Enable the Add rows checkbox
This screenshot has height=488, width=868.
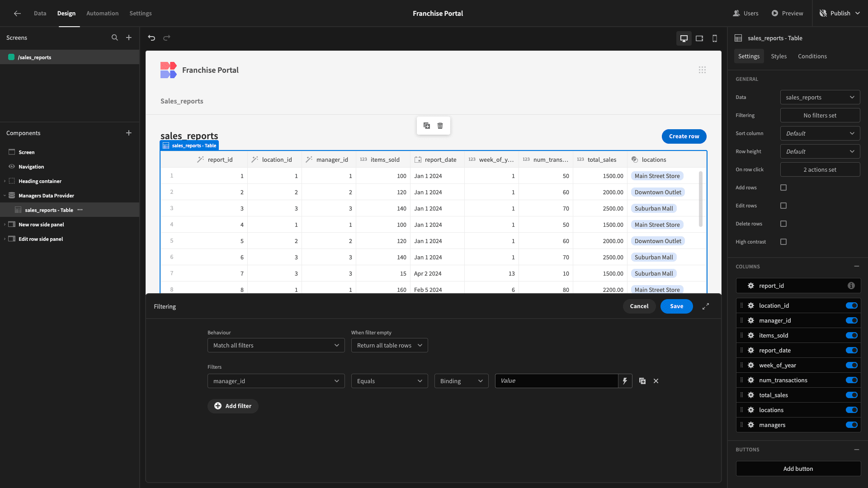pyautogui.click(x=783, y=188)
